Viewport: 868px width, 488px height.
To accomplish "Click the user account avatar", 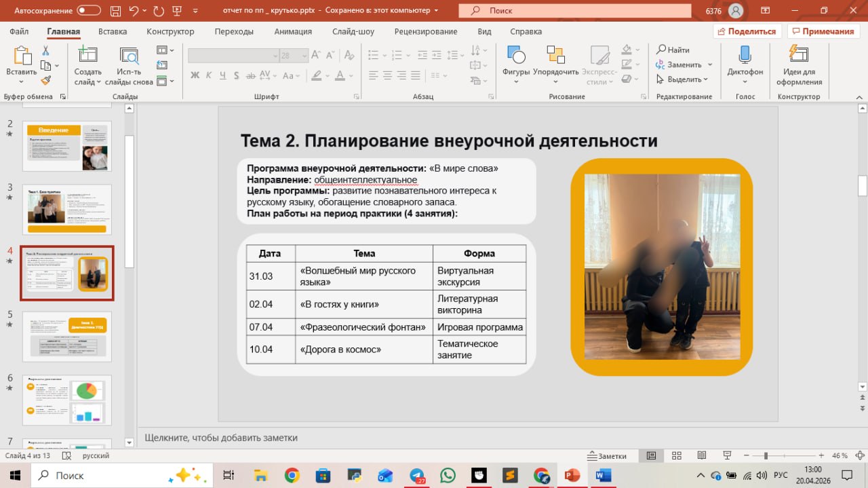I will 736,11.
